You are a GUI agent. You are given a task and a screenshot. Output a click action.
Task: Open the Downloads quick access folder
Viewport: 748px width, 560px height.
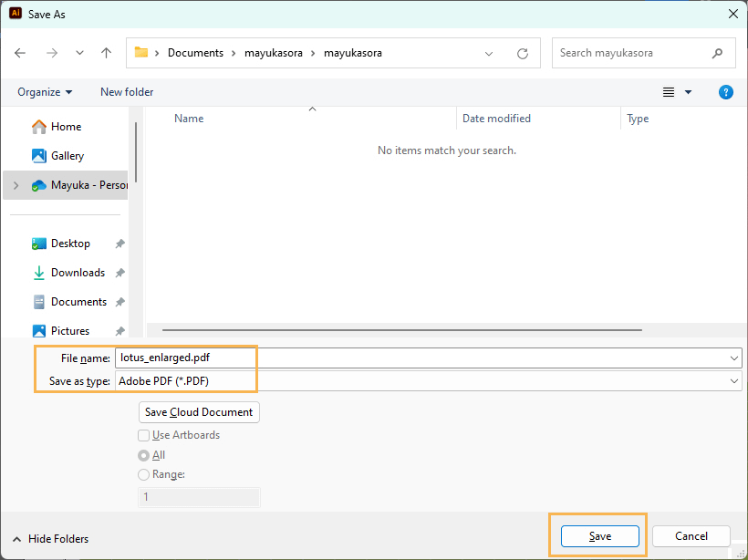78,273
